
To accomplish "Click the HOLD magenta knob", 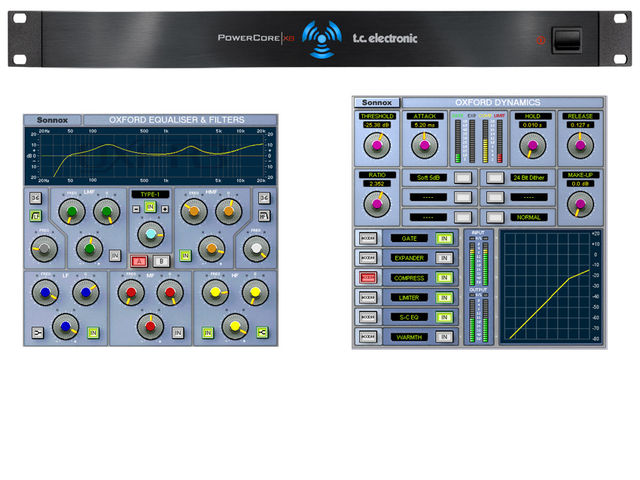I will (x=533, y=145).
